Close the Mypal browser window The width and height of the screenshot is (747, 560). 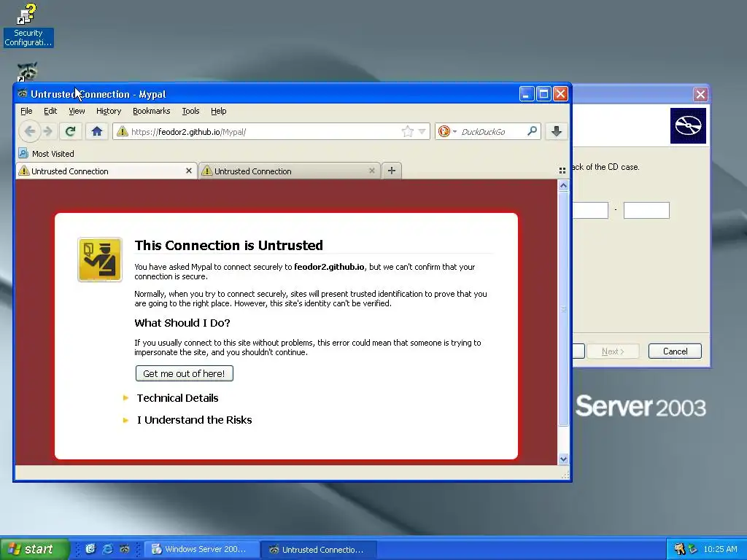coord(561,94)
